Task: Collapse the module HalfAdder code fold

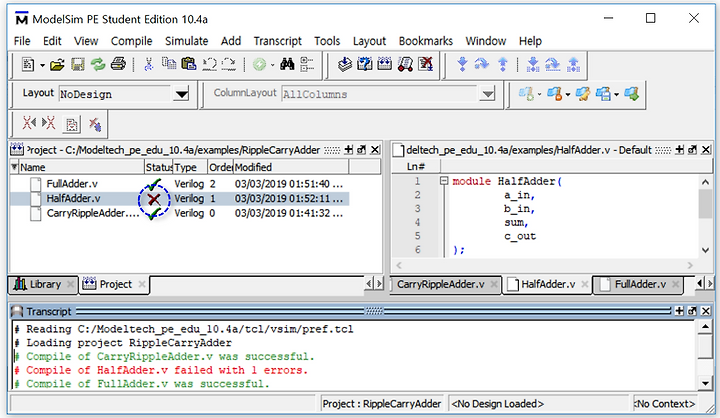Action: 444,181
